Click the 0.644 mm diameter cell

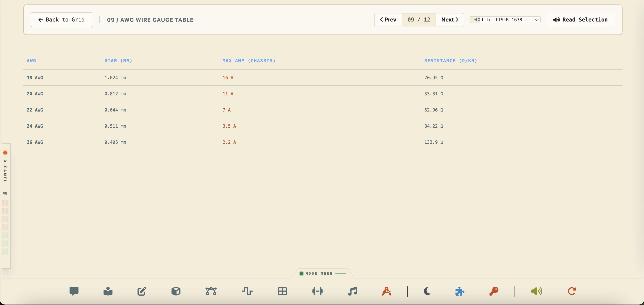115,110
